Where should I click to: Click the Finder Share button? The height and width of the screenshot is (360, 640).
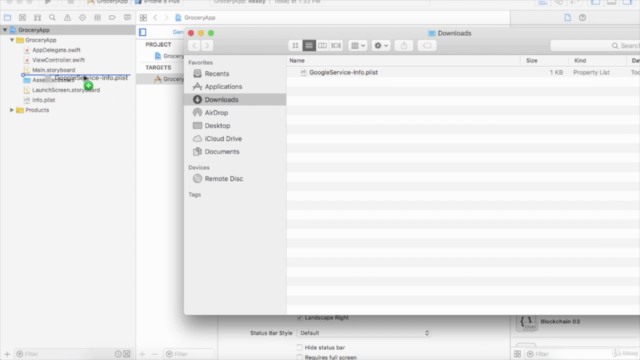pos(404,45)
